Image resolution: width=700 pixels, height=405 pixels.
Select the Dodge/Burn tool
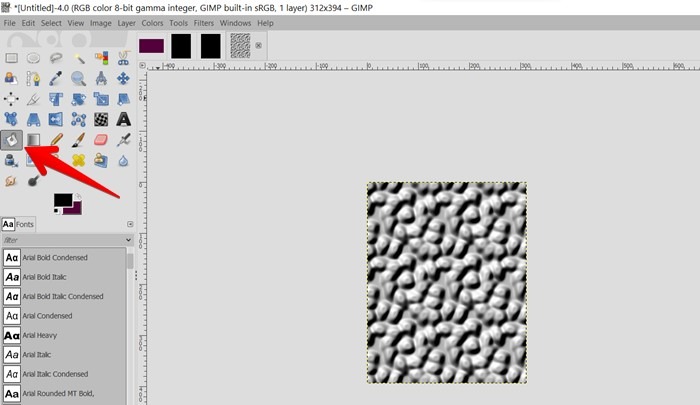[x=33, y=181]
